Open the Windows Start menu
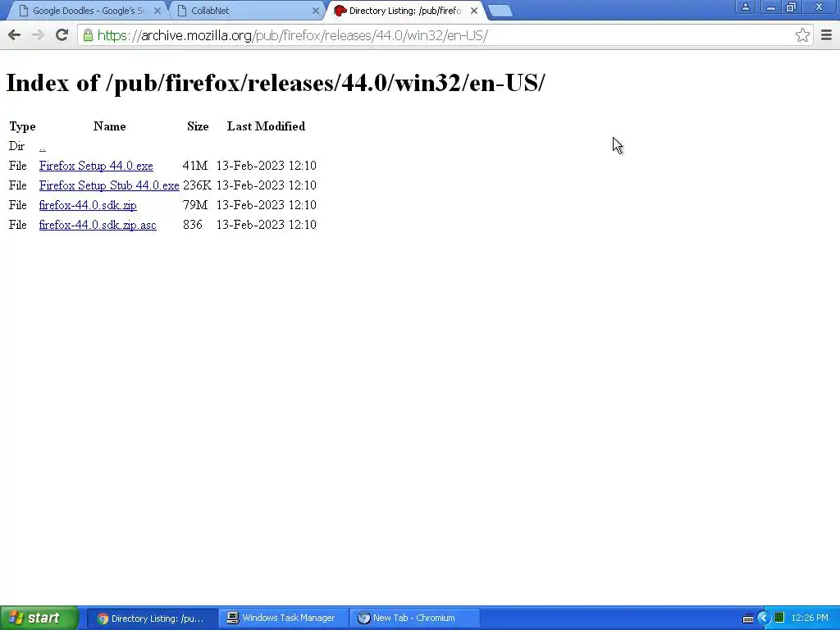 (39, 618)
